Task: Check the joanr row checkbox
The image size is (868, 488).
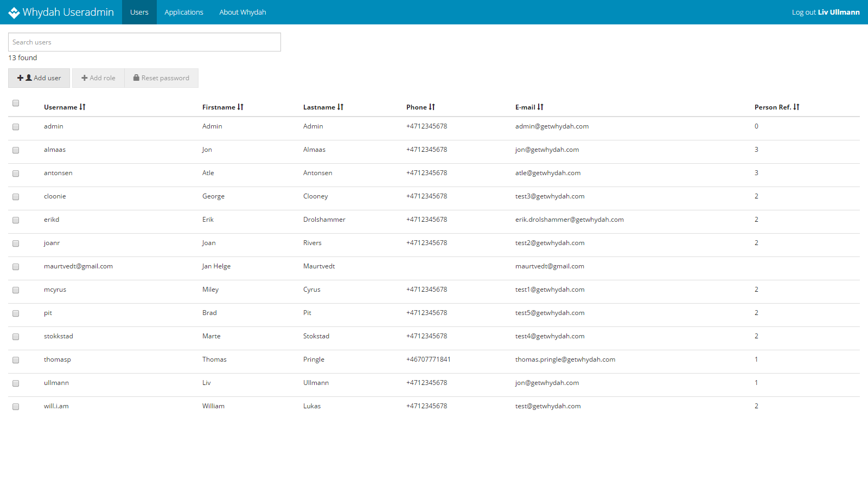Action: pos(16,243)
